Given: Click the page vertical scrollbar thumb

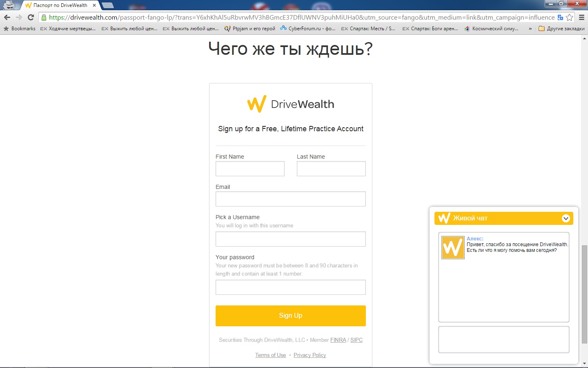Looking at the screenshot, I should click(x=585, y=294).
